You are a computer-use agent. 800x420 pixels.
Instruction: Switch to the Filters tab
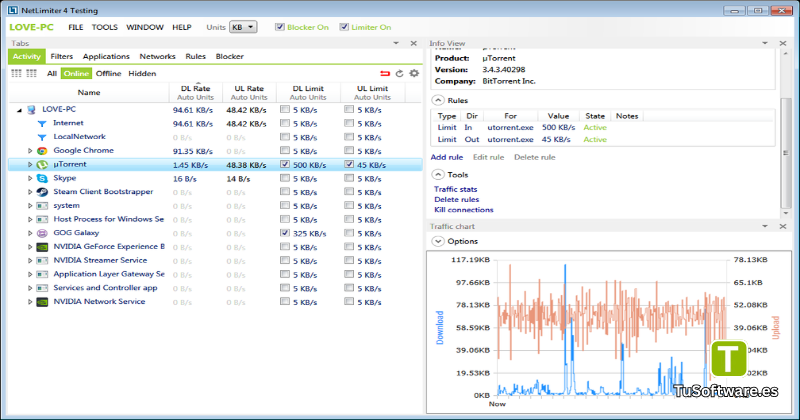coord(62,57)
